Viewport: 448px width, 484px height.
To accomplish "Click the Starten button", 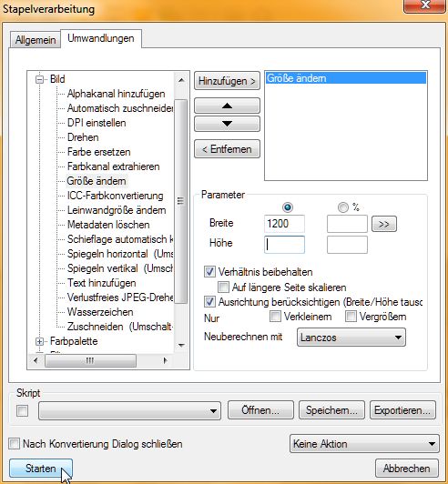I will tap(41, 469).
